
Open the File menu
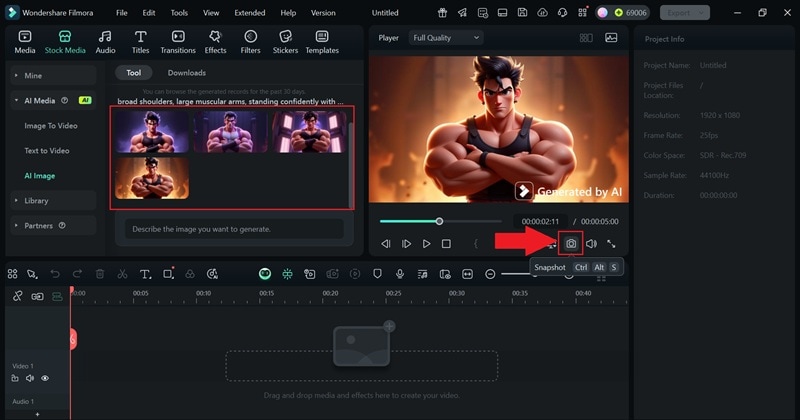121,13
